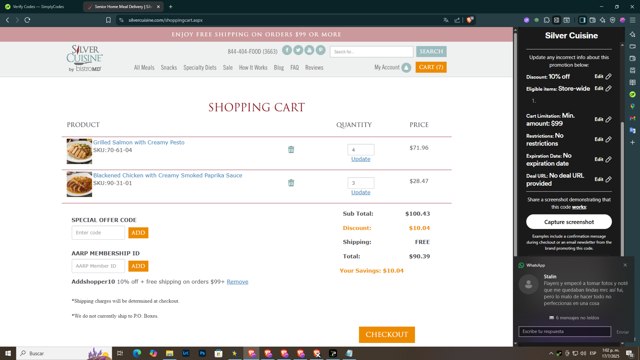Remove Blackened Chicken using trash icon
The height and width of the screenshot is (360, 640).
pyautogui.click(x=291, y=182)
